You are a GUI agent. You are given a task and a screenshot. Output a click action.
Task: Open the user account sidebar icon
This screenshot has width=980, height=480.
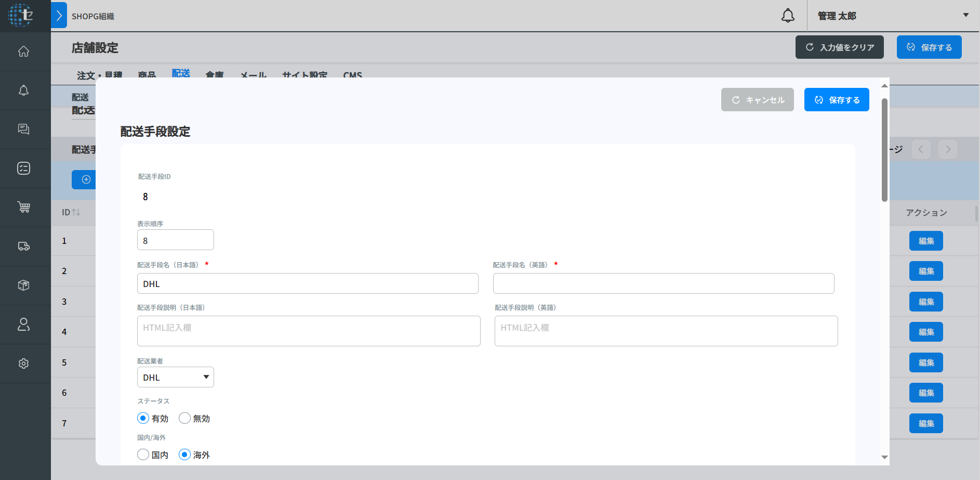(x=23, y=325)
